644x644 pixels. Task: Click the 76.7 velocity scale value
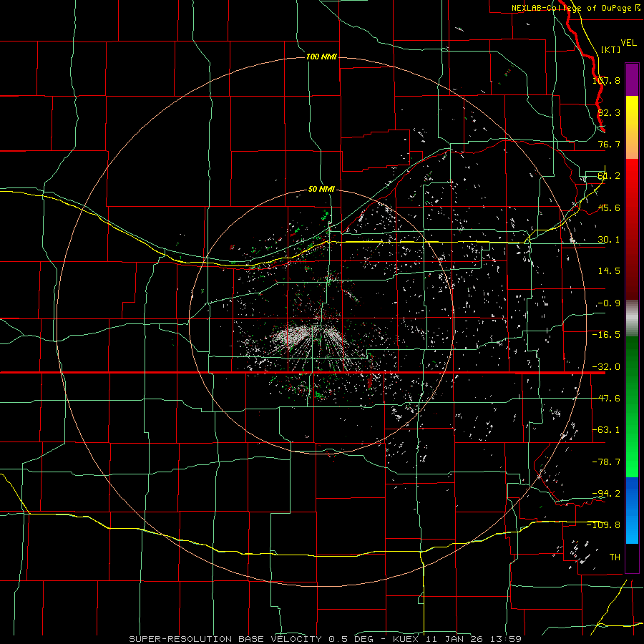tap(609, 144)
